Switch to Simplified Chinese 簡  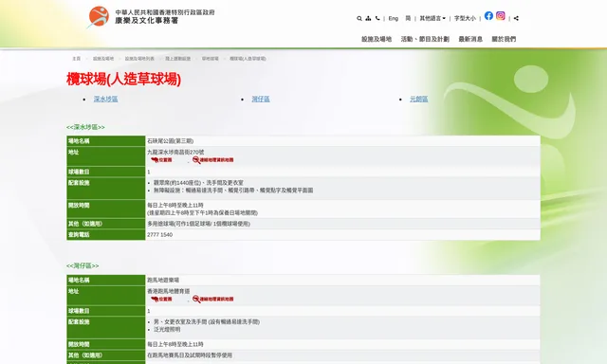click(408, 18)
